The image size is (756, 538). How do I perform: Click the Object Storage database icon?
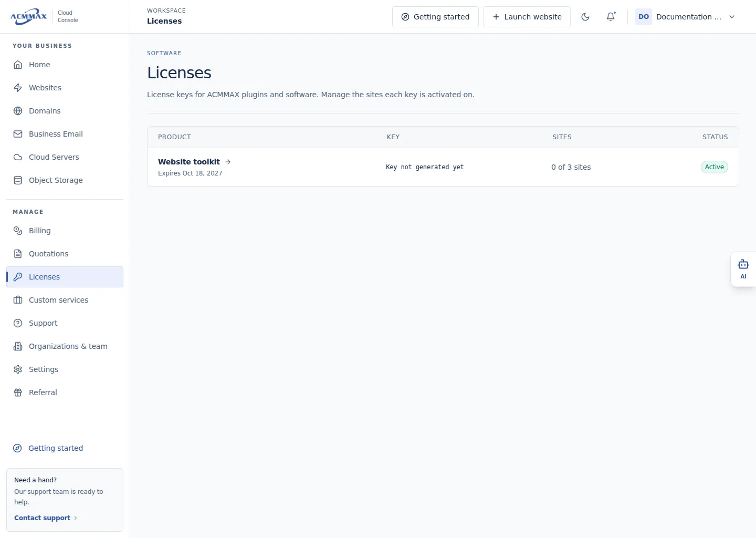pyautogui.click(x=18, y=180)
